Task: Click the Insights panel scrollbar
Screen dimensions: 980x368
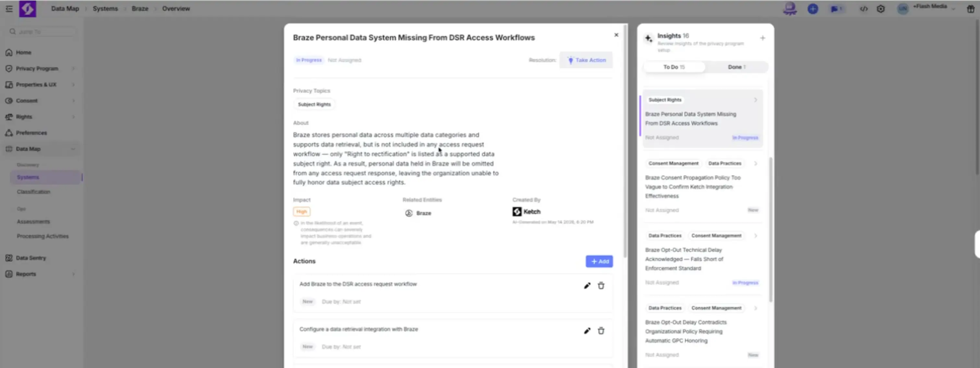Action: pos(771,230)
